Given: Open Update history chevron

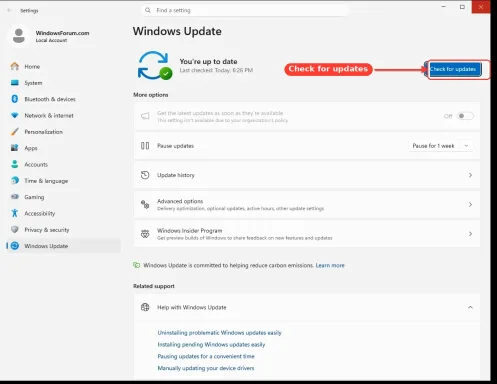Looking at the screenshot, I should point(470,175).
